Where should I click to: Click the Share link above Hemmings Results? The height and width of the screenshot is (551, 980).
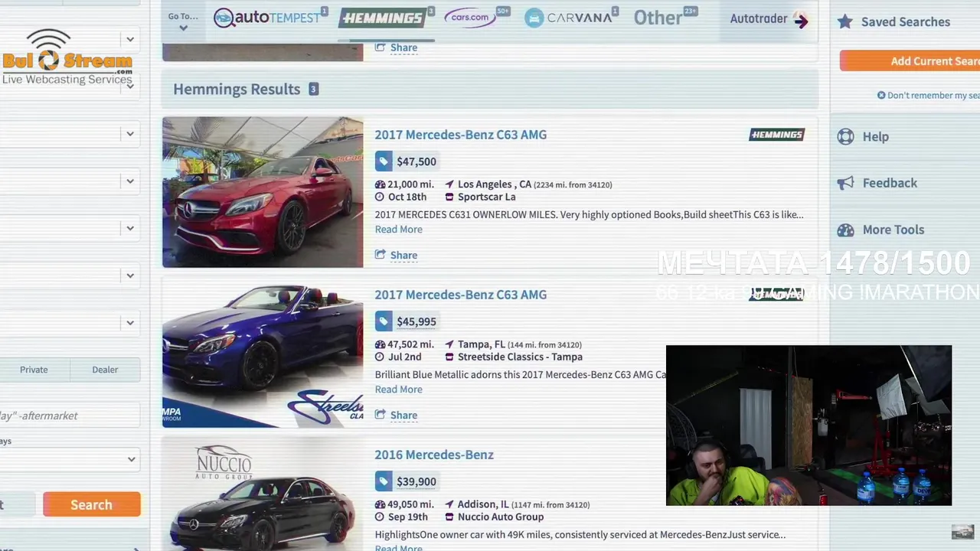pyautogui.click(x=396, y=47)
